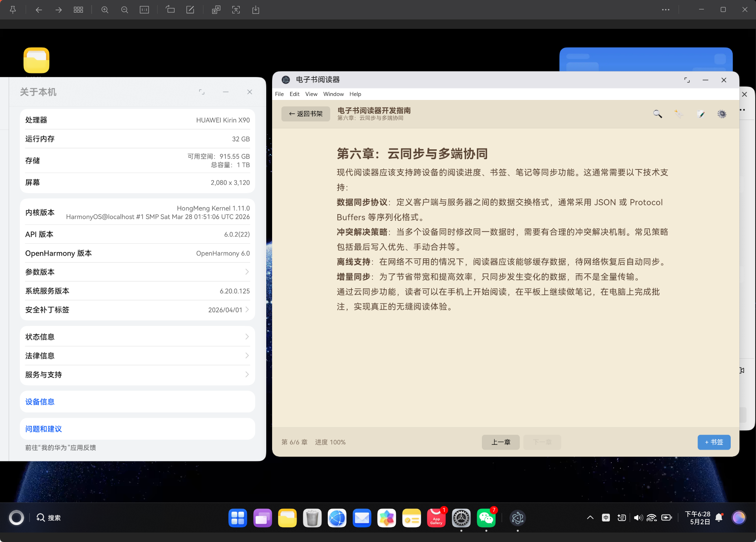Click the 返回书架 button
The image size is (756, 542).
pyautogui.click(x=306, y=114)
